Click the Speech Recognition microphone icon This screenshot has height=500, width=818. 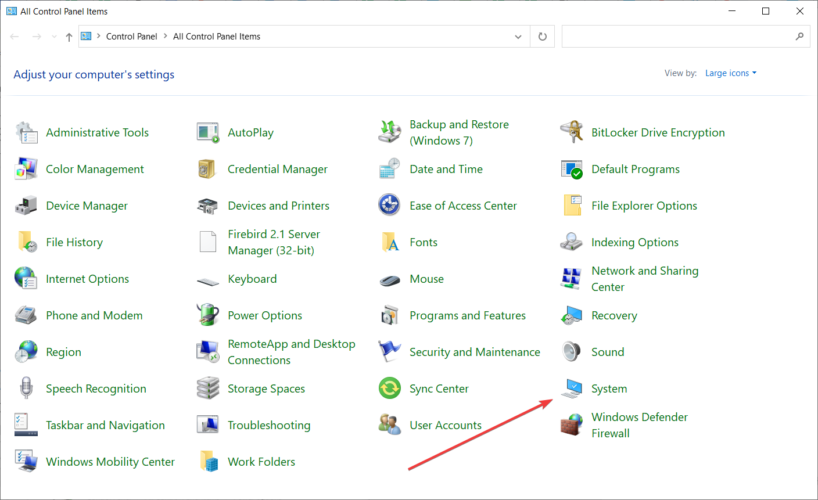(26, 388)
